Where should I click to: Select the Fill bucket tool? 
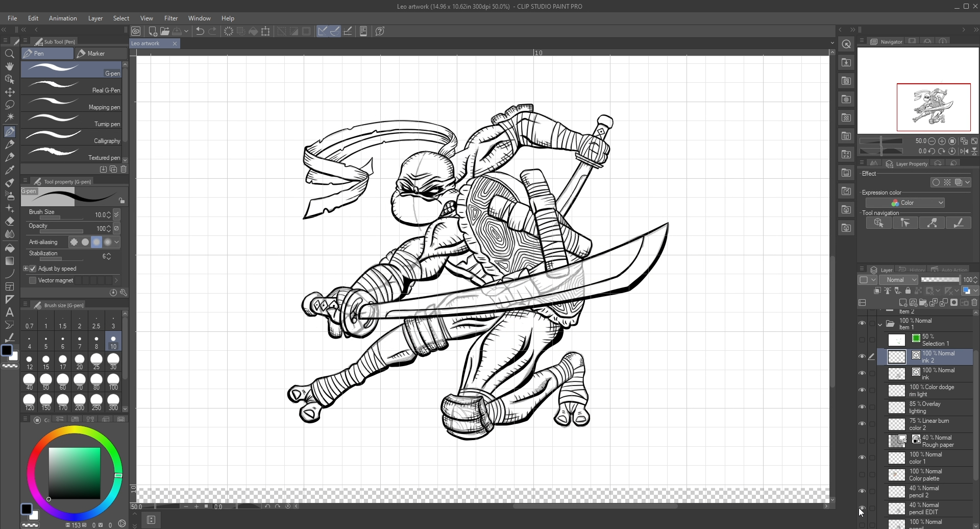point(9,248)
